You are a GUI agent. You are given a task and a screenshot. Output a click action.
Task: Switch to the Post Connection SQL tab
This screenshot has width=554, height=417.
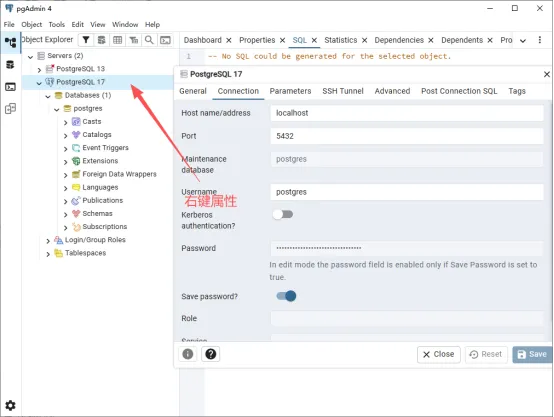coord(459,91)
